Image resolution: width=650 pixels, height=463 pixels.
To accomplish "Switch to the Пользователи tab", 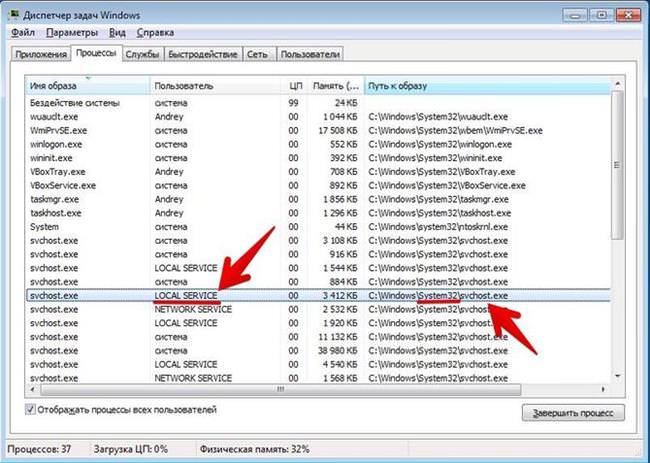I will coord(310,54).
